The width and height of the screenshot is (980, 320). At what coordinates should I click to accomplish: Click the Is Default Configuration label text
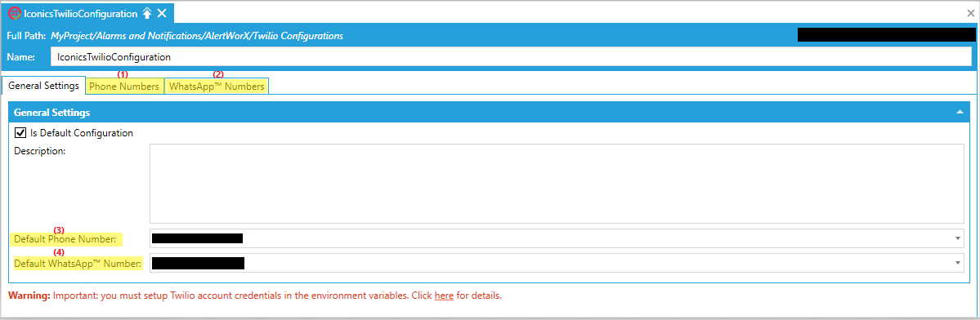click(81, 133)
